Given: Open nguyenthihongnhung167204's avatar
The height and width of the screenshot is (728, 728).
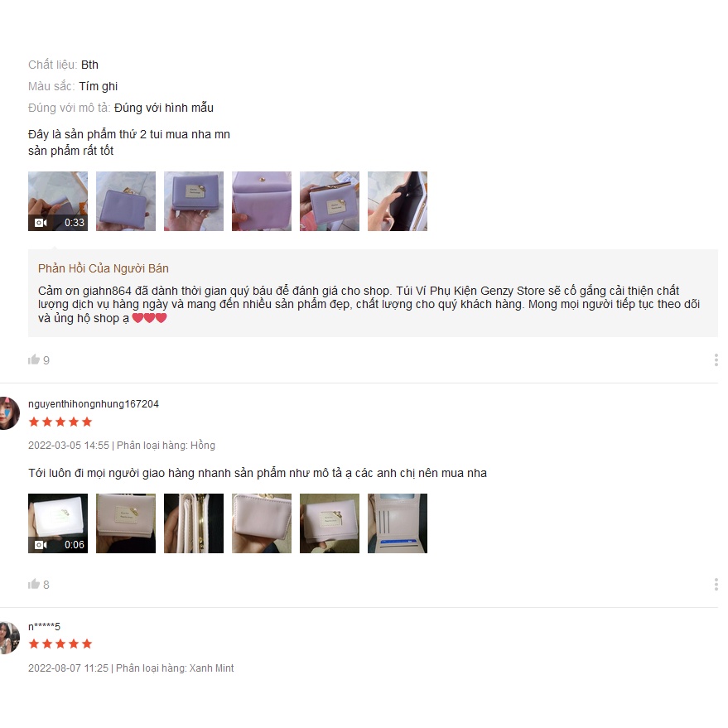Looking at the screenshot, I should coord(8,412).
